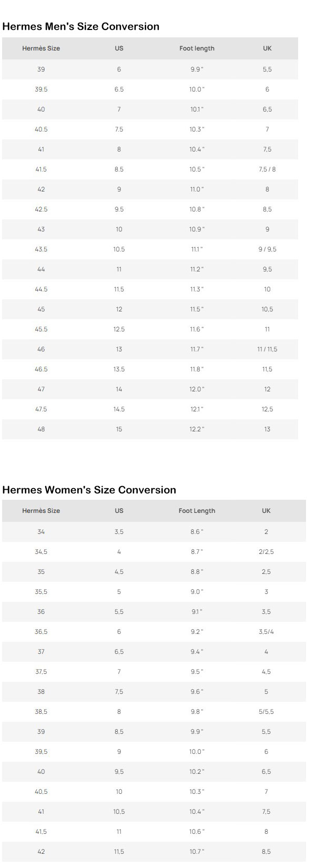Select the Hermès size 43.5 cell

[x=41, y=249]
